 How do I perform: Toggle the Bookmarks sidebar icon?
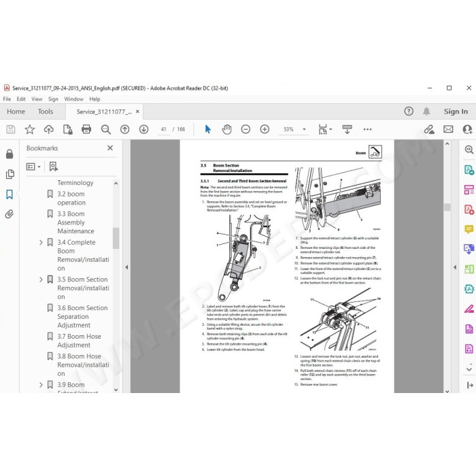[x=10, y=194]
